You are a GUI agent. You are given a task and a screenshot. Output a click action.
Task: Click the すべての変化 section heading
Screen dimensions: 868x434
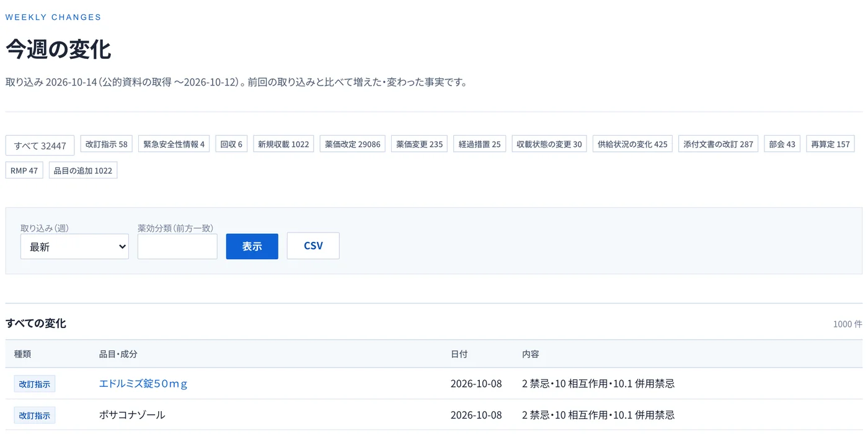(36, 323)
